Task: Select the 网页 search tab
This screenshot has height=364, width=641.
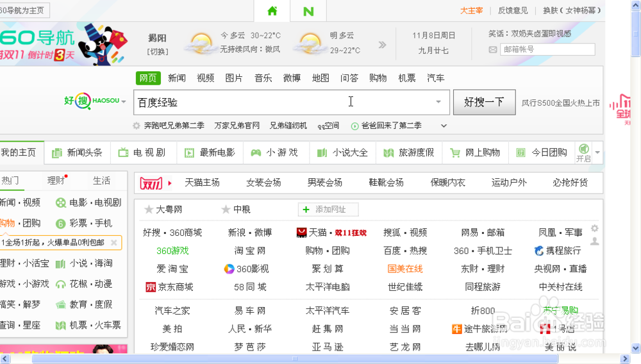Action: coord(148,78)
